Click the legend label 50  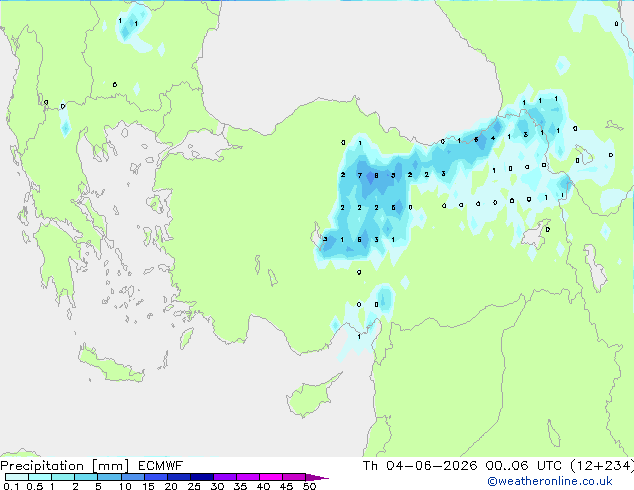pyautogui.click(x=309, y=486)
